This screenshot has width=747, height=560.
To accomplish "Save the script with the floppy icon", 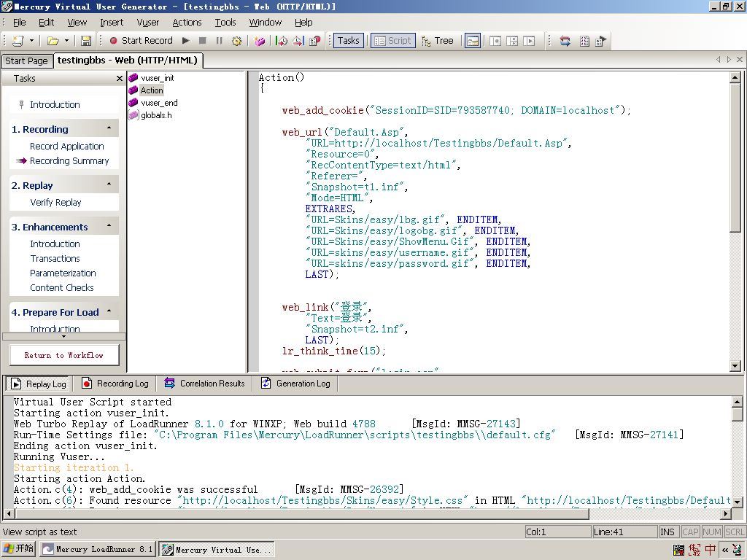I will click(x=86, y=41).
